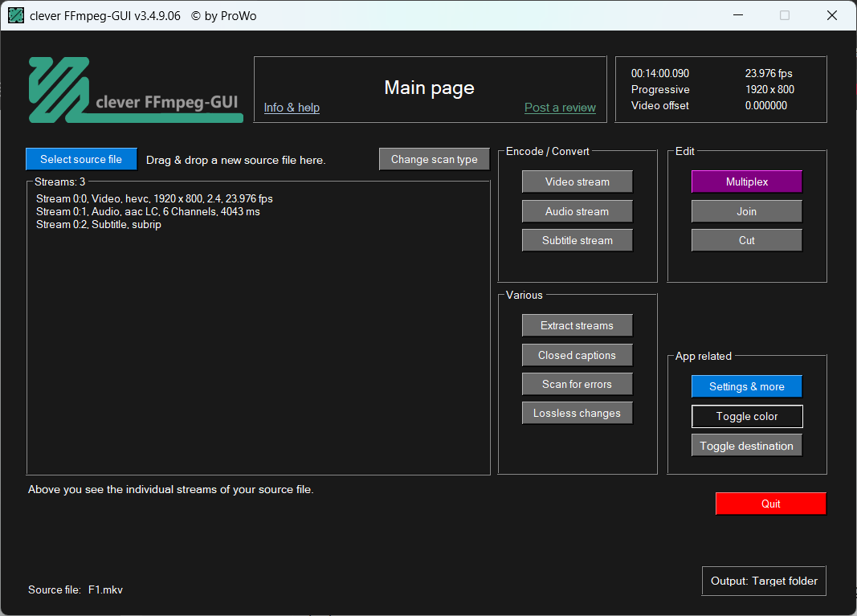Viewport: 857px width, 616px height.
Task: Open Lossless changes
Action: coord(577,413)
